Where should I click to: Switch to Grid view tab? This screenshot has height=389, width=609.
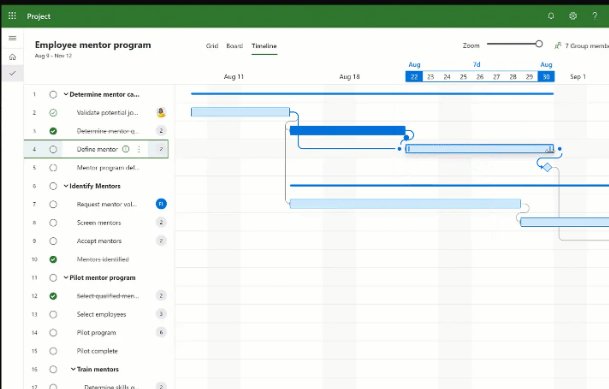pos(212,46)
